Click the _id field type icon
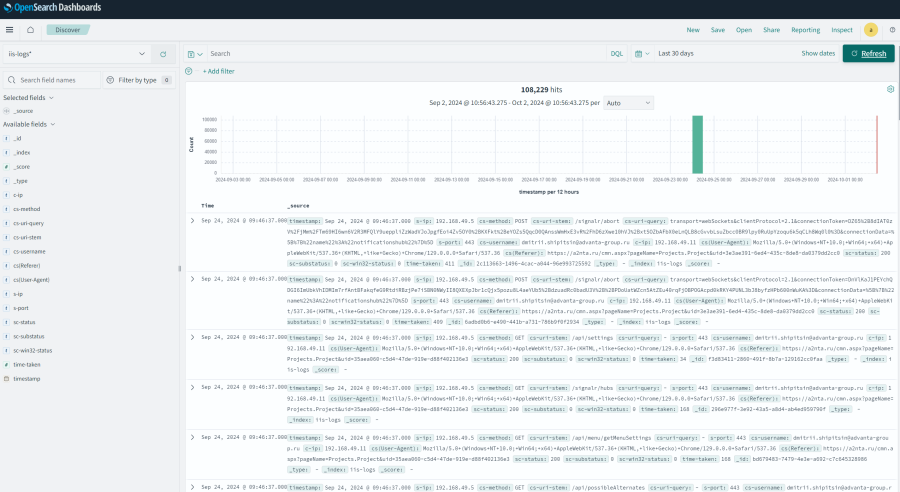Image resolution: width=900 pixels, height=492 pixels. 6,138
